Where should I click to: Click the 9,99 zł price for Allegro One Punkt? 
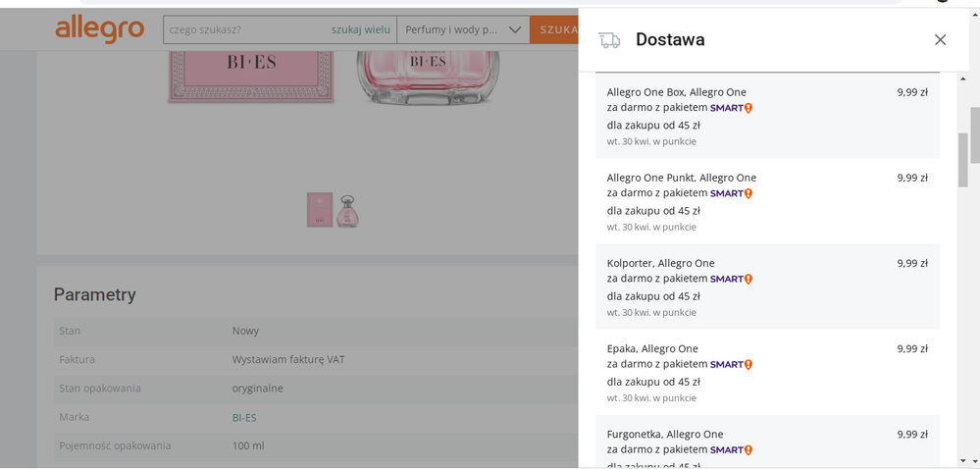click(x=912, y=178)
